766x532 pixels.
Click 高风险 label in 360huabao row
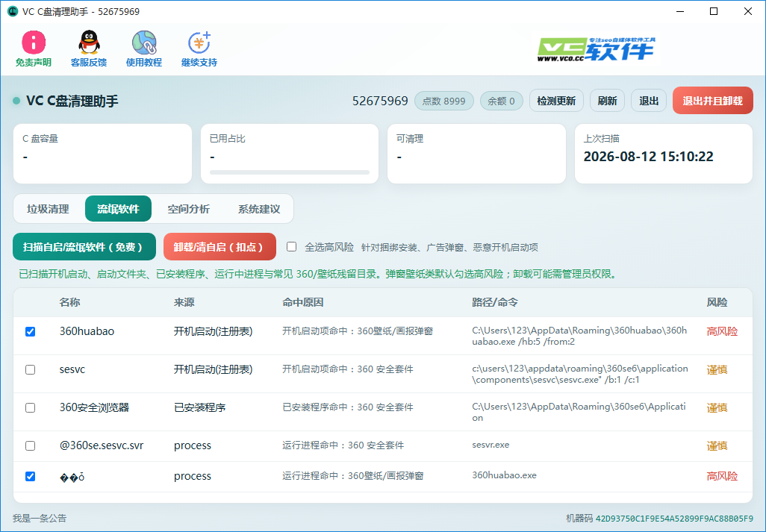722,331
